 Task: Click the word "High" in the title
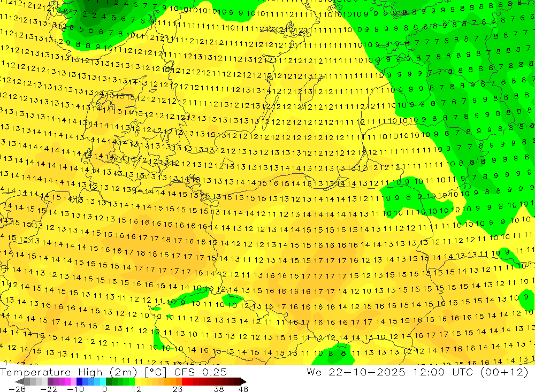pos(90,372)
